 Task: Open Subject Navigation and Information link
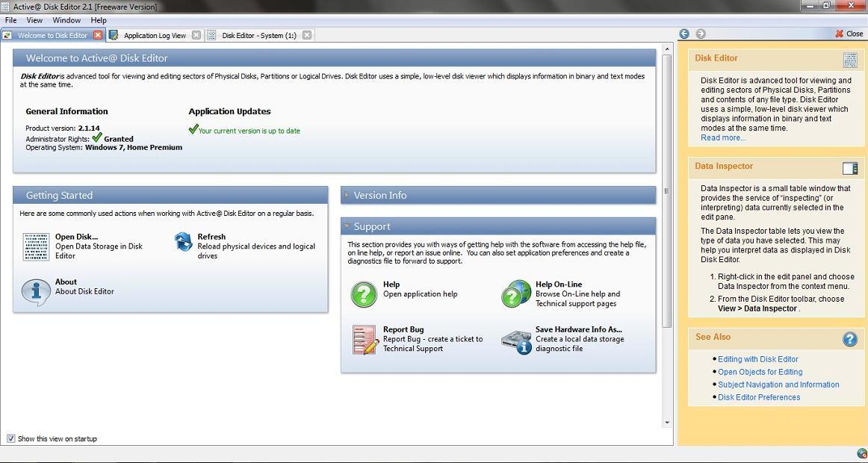[x=778, y=385]
